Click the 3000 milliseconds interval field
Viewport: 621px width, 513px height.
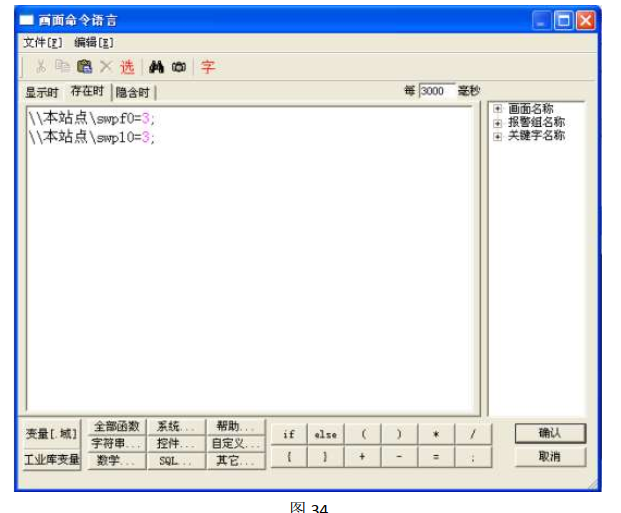point(436,91)
